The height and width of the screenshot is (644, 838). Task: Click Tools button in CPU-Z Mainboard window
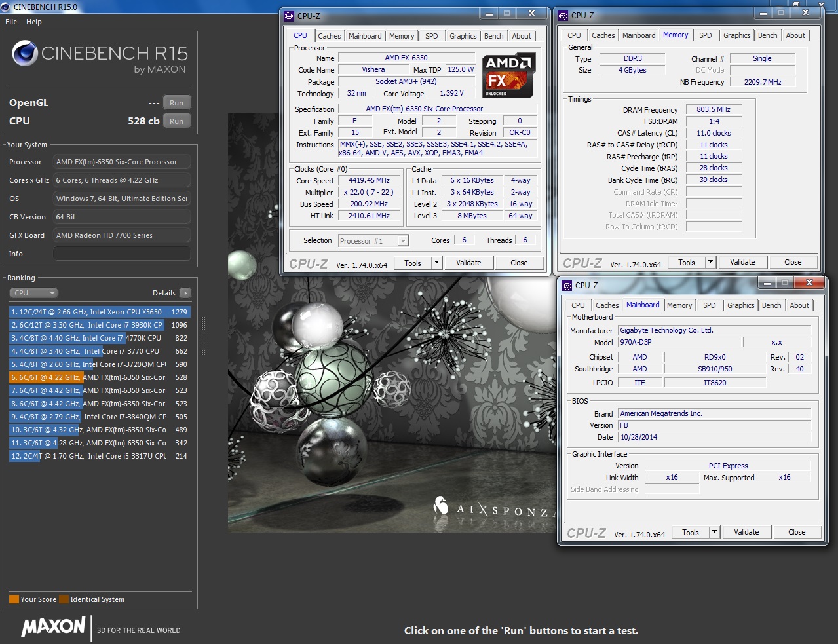tap(691, 532)
